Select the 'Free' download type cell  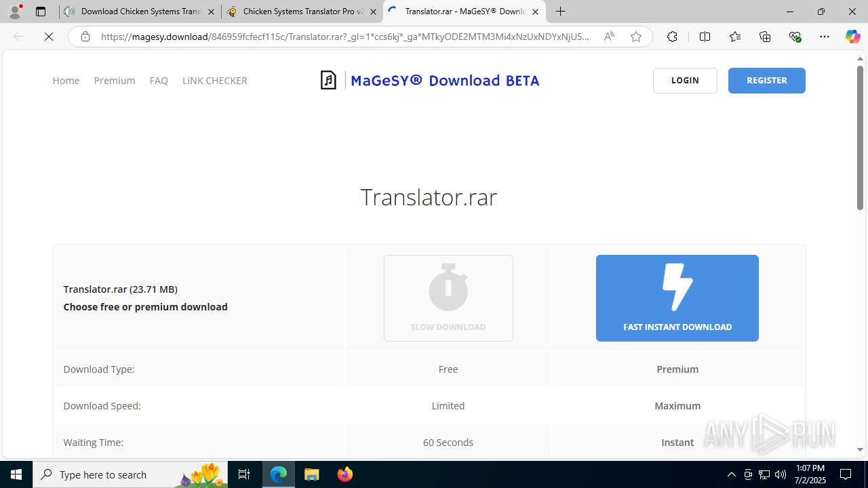[x=448, y=369]
